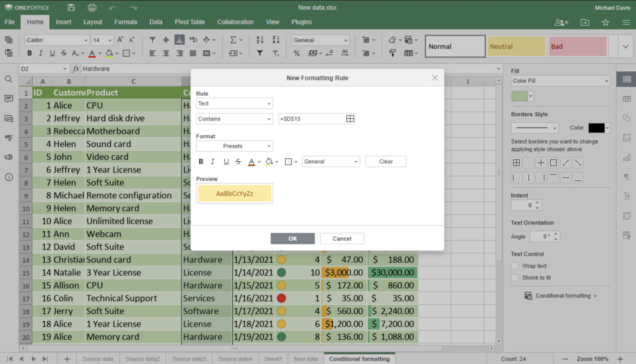636x364 pixels.
Task: Select the spell checking sidebar icon
Action: [x=9, y=138]
